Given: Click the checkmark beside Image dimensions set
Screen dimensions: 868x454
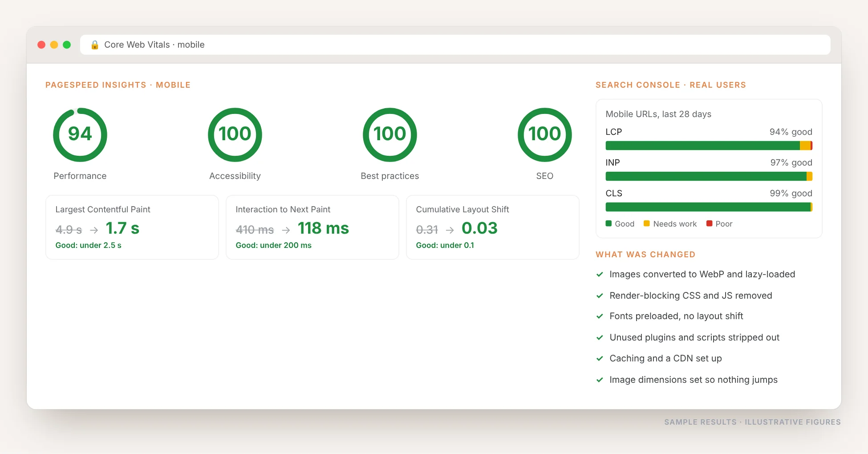Looking at the screenshot, I should [x=600, y=380].
